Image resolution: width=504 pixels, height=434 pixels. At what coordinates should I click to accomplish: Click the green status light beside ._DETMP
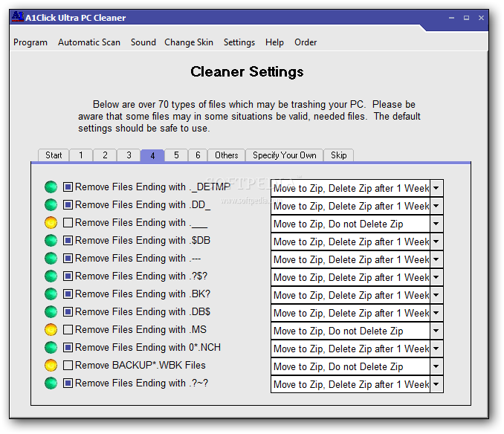(51, 187)
